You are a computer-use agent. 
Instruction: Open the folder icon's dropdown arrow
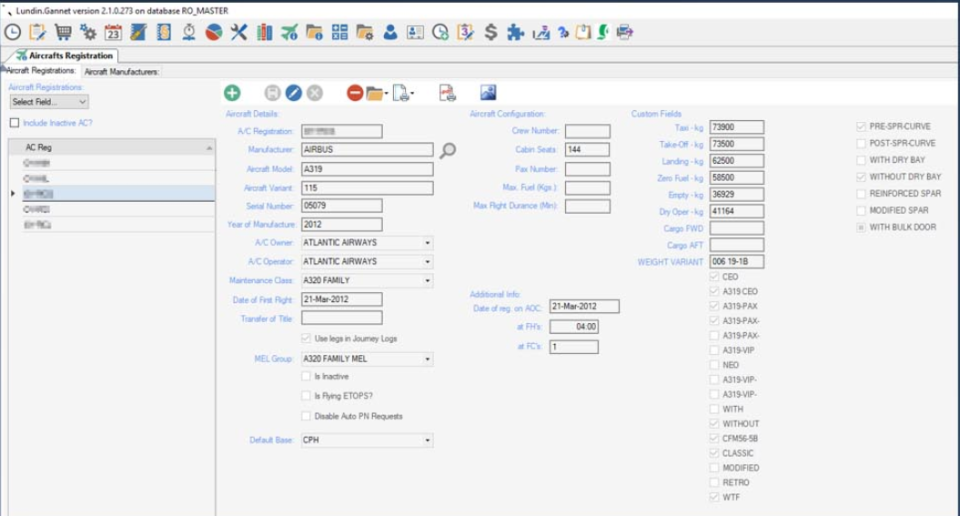click(386, 94)
